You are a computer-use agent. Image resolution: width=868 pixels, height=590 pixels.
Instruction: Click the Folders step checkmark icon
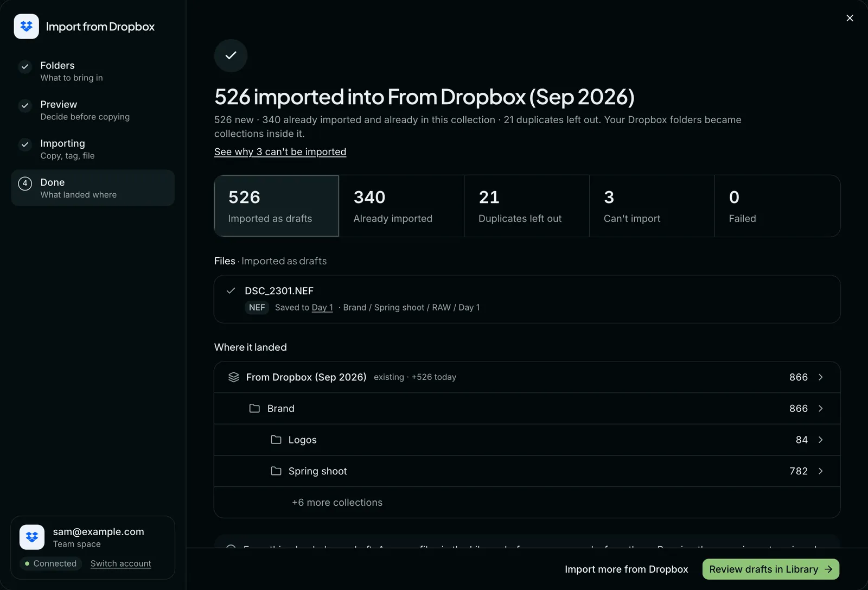tap(25, 67)
